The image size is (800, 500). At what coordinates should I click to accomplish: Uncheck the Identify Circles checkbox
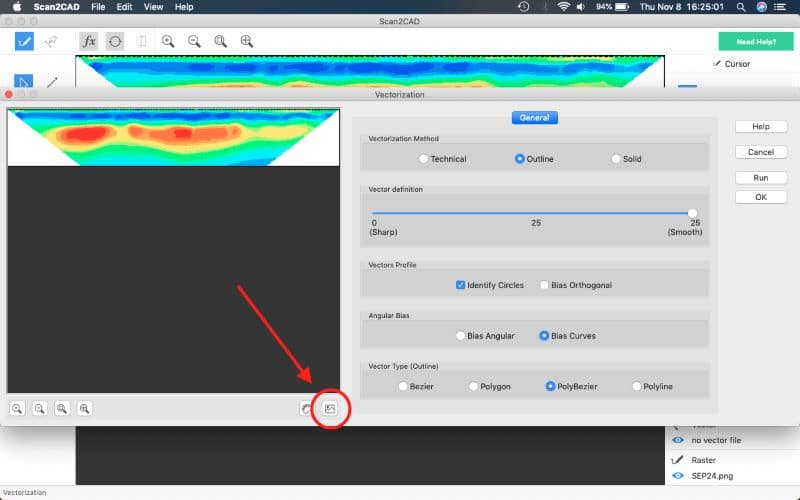click(460, 285)
